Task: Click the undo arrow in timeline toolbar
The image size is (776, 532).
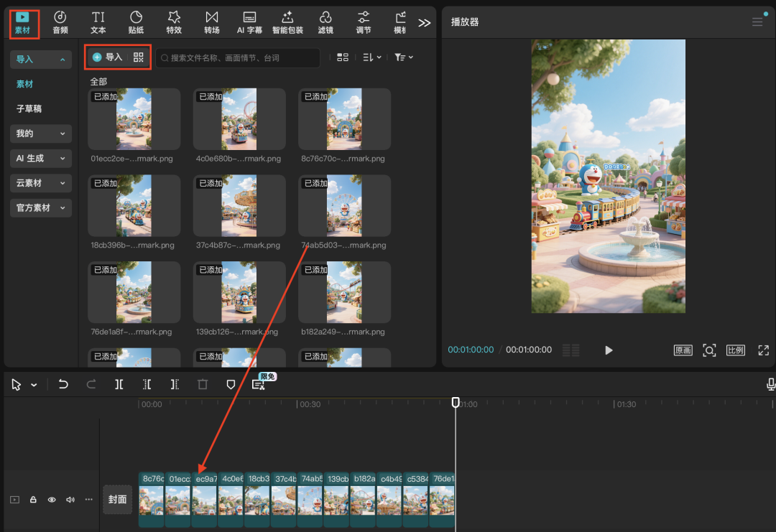Action: pos(63,385)
